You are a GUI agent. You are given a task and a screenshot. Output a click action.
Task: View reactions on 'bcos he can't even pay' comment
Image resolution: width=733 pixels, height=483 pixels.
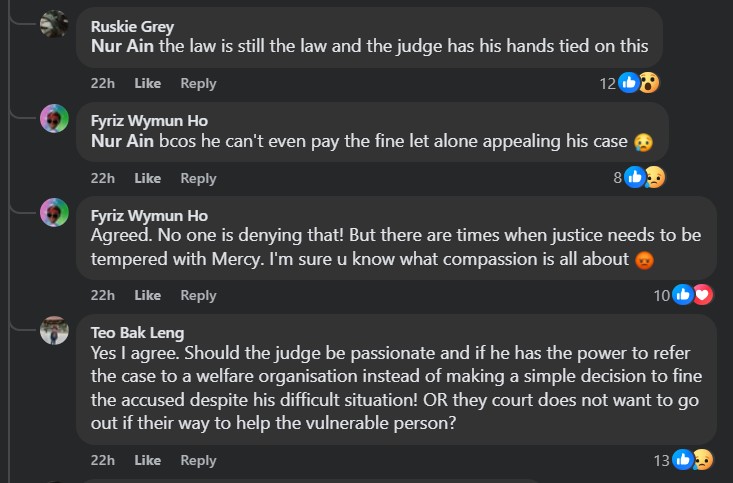pos(644,178)
